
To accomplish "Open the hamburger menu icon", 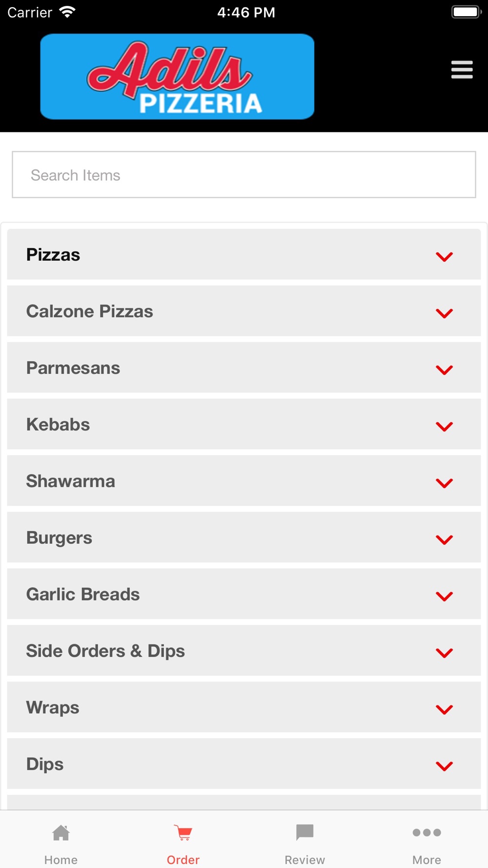I will tap(462, 70).
